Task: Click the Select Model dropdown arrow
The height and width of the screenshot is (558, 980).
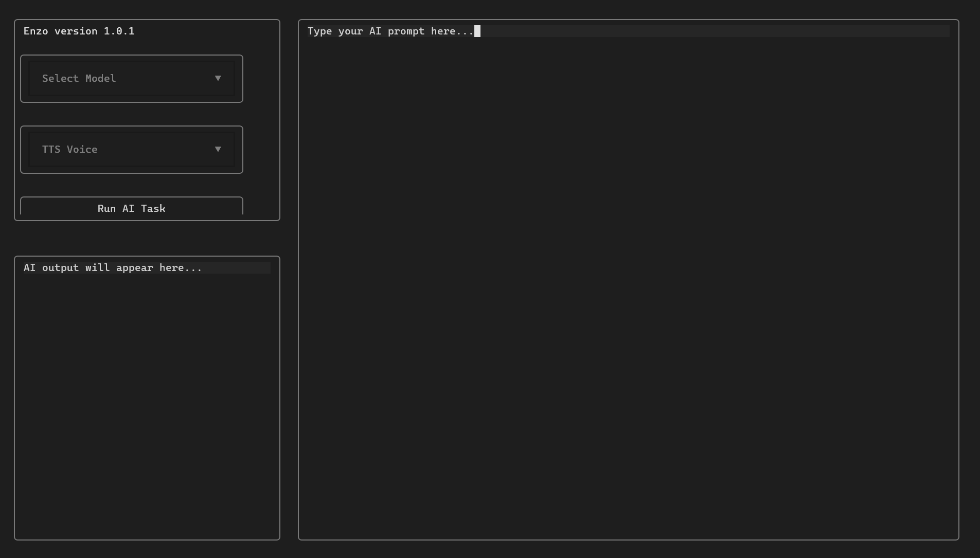Action: tap(218, 78)
